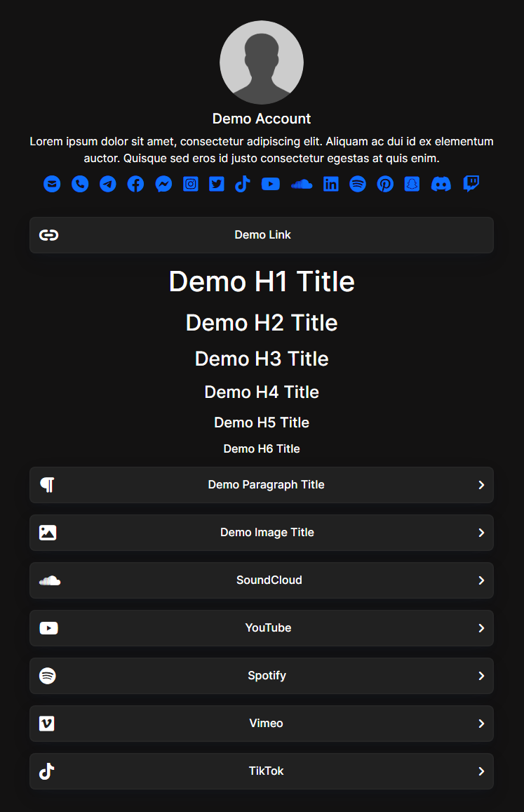Open the Demo Link button

click(x=262, y=235)
